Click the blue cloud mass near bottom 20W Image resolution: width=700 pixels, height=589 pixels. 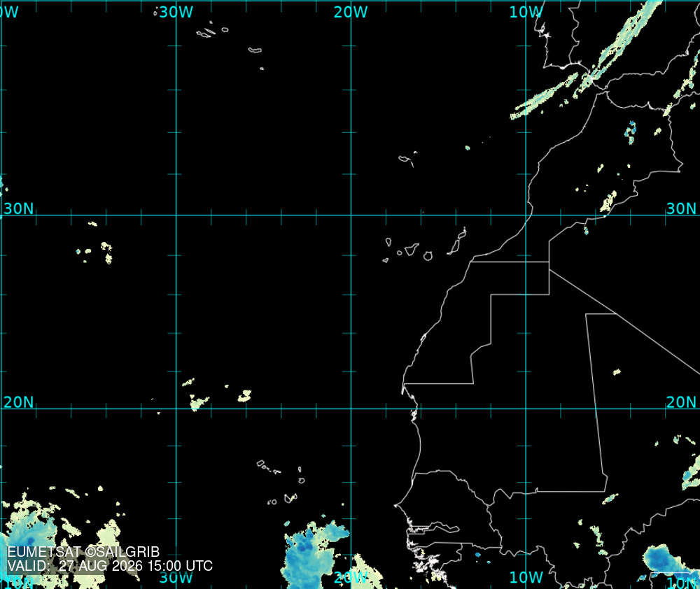(x=312, y=554)
